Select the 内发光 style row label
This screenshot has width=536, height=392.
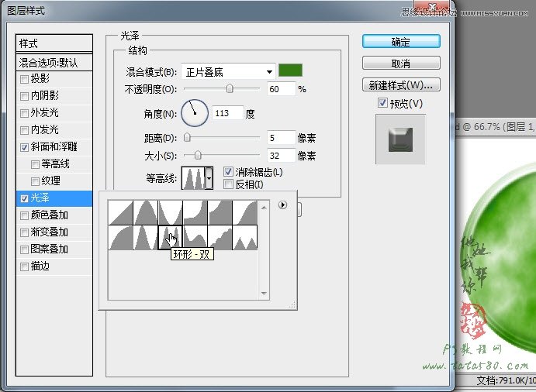click(45, 129)
